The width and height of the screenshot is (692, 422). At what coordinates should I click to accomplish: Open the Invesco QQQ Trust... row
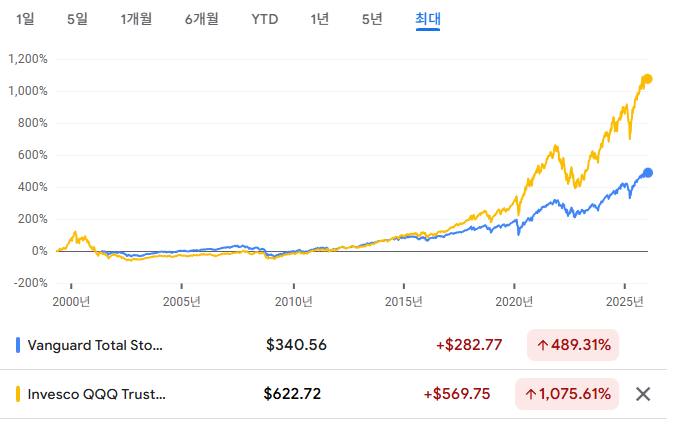pyautogui.click(x=333, y=394)
